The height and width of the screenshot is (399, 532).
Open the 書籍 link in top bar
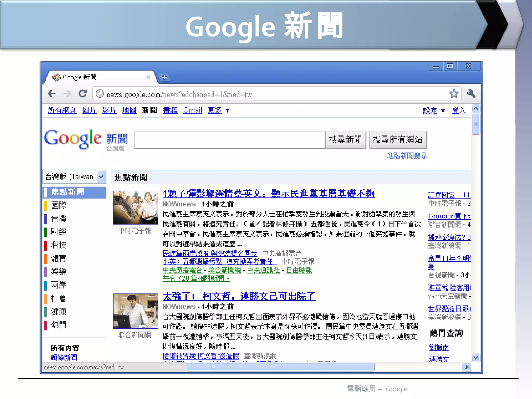tap(170, 110)
